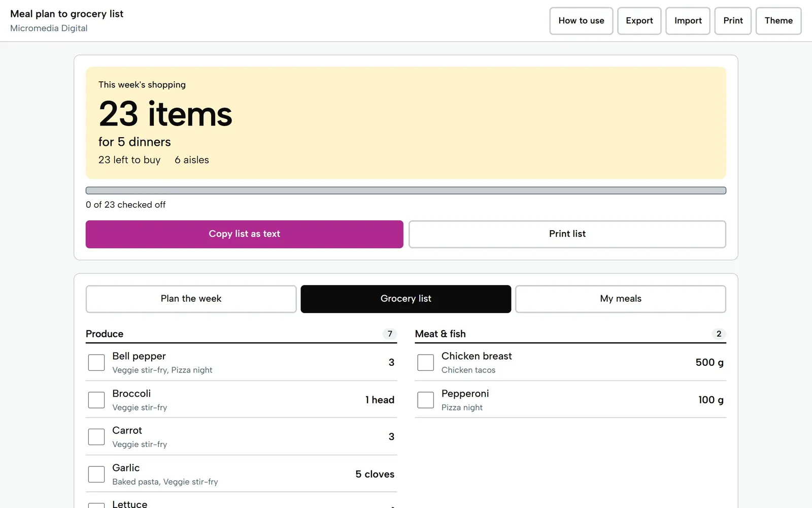Open the My meals tab

(621, 299)
